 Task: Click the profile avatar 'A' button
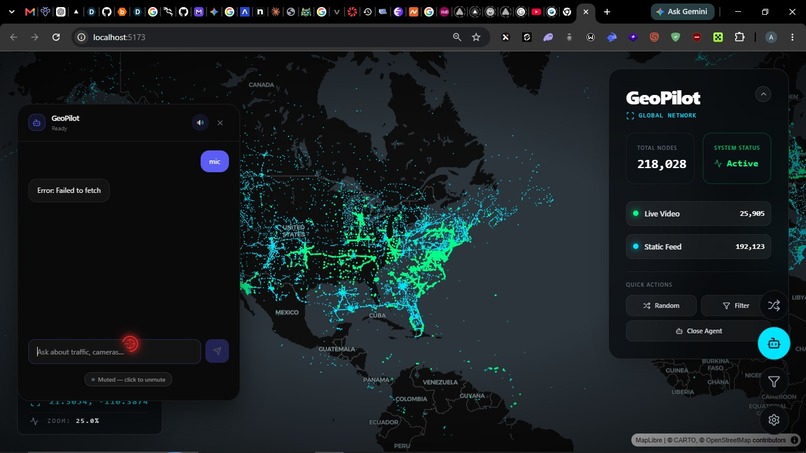(771, 37)
